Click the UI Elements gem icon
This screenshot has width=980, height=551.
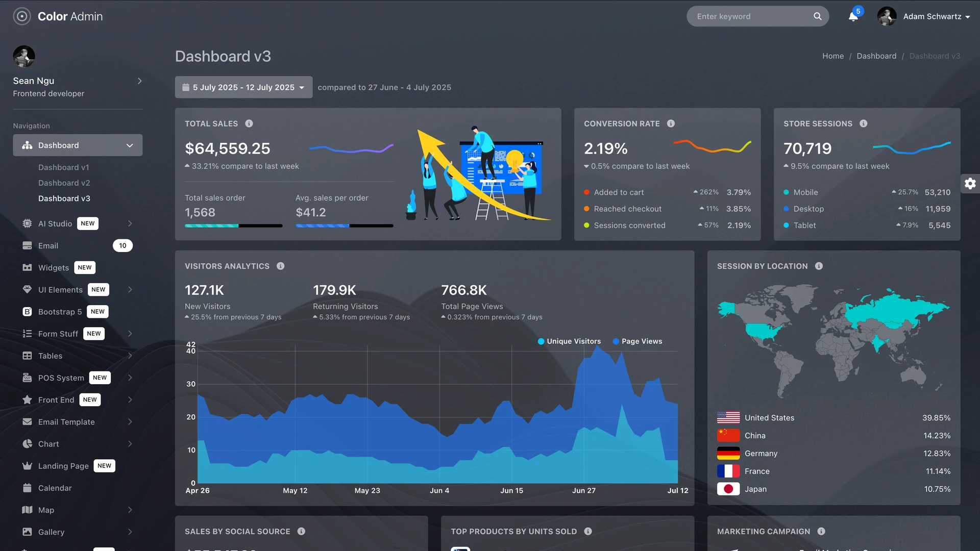(27, 290)
